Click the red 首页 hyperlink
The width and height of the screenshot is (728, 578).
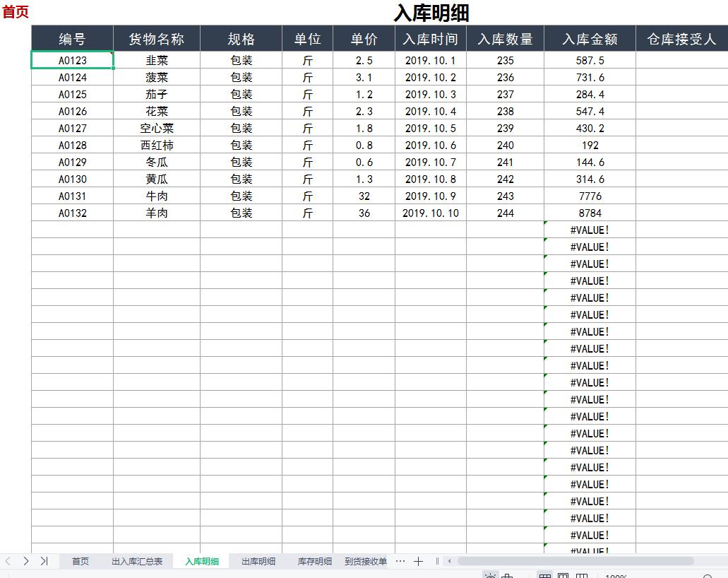click(x=15, y=11)
